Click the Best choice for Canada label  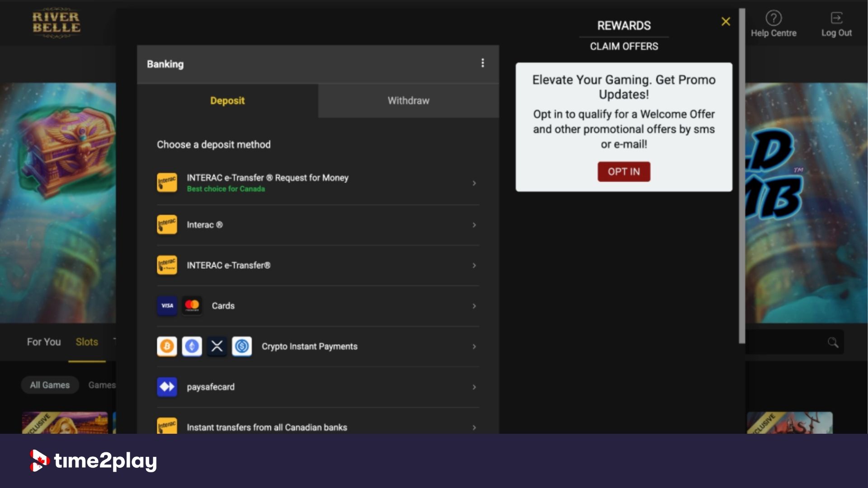tap(226, 189)
